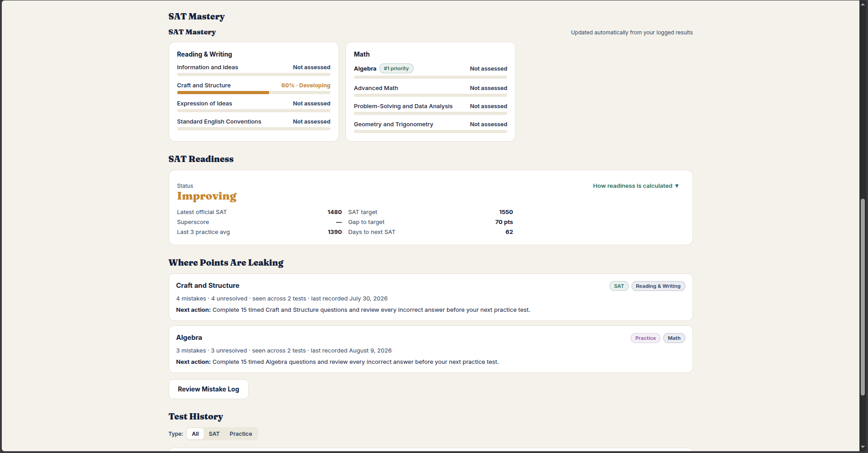Click the Gap to target 70 pts value

pyautogui.click(x=504, y=222)
